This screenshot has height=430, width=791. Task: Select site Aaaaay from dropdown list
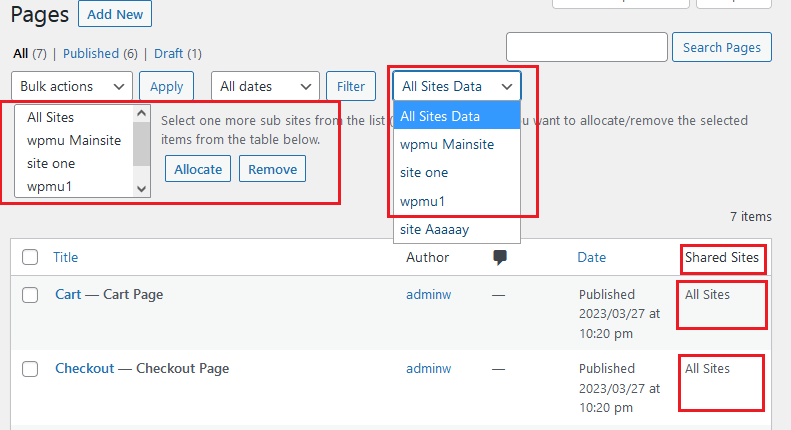click(435, 230)
